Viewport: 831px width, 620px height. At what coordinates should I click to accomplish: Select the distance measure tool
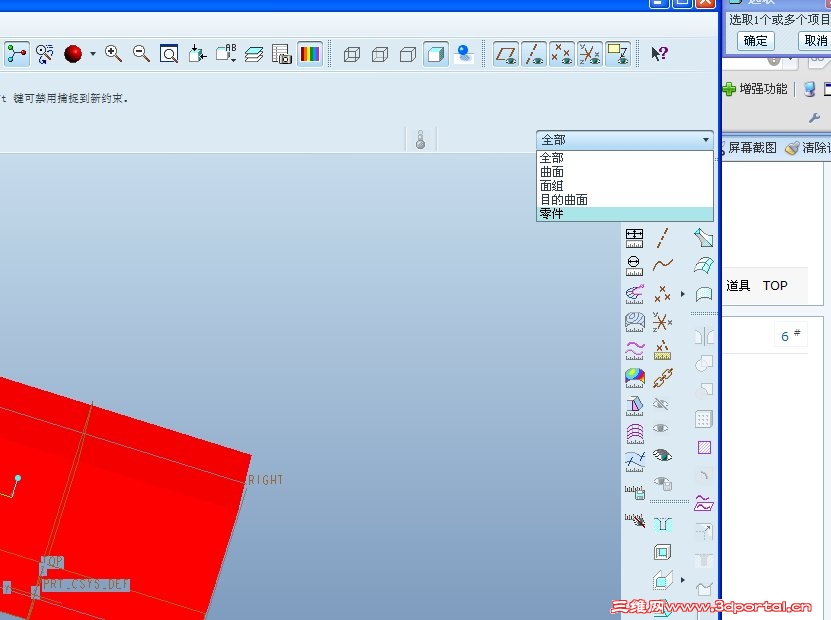point(634,238)
